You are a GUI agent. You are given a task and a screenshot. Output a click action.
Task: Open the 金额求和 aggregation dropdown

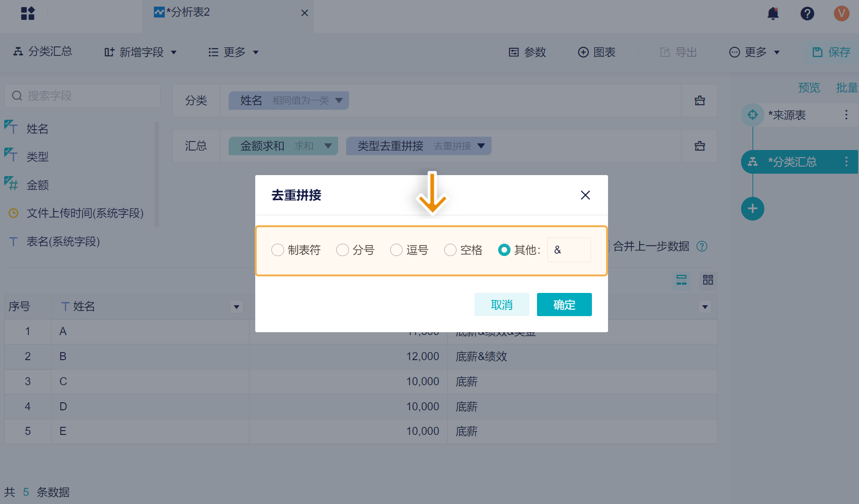pos(328,146)
